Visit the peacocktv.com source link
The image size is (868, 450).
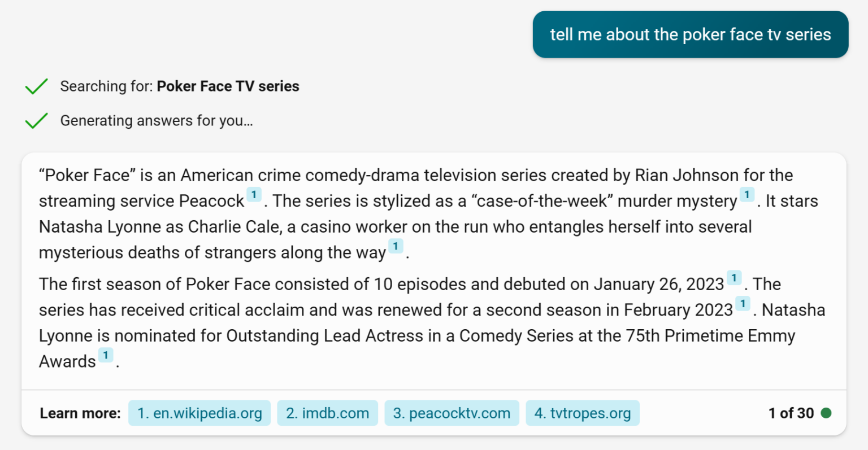point(452,413)
